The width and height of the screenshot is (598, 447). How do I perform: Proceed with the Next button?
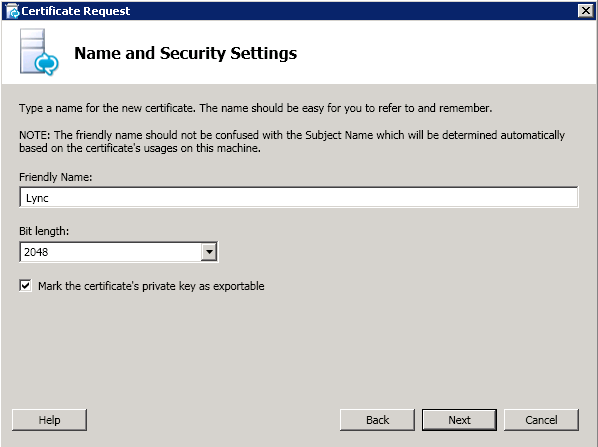coord(459,420)
